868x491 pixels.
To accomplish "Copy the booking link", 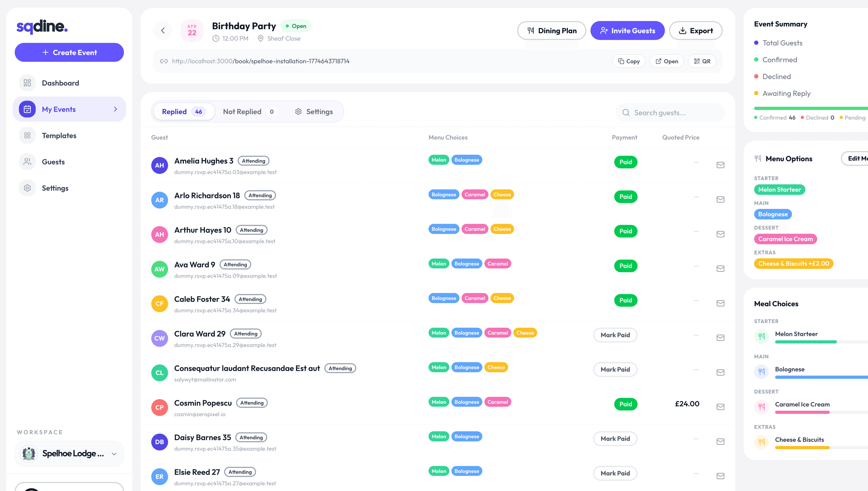I will coord(629,61).
